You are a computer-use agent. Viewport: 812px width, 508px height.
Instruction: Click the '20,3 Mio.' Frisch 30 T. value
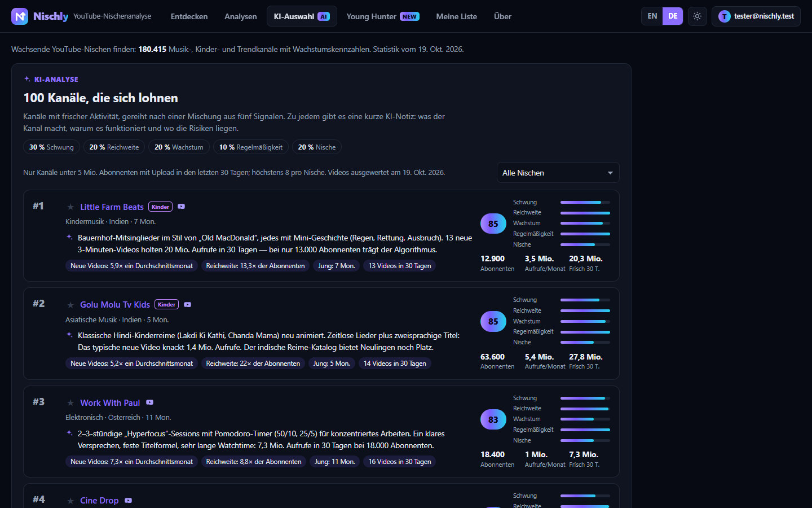586,259
